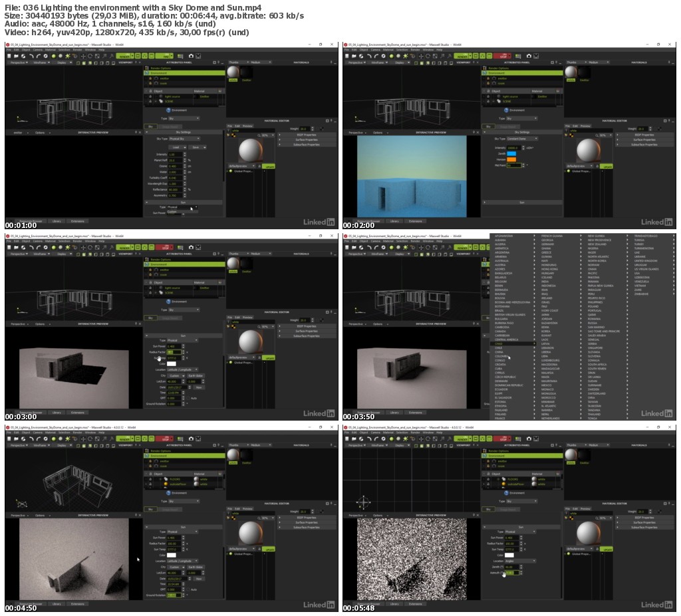Open the Location Angles dropdown in the 00:05:48 frame
The image size is (681, 616).
point(520,561)
